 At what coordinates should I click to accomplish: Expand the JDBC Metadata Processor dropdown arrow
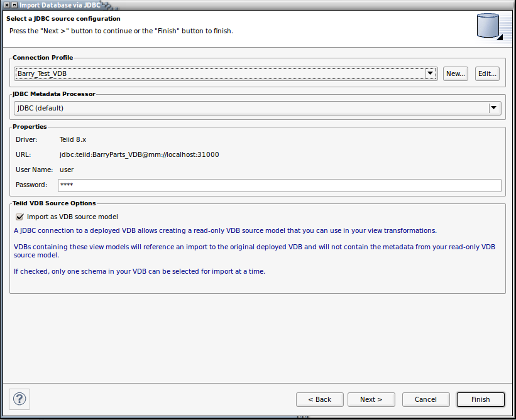coord(494,108)
